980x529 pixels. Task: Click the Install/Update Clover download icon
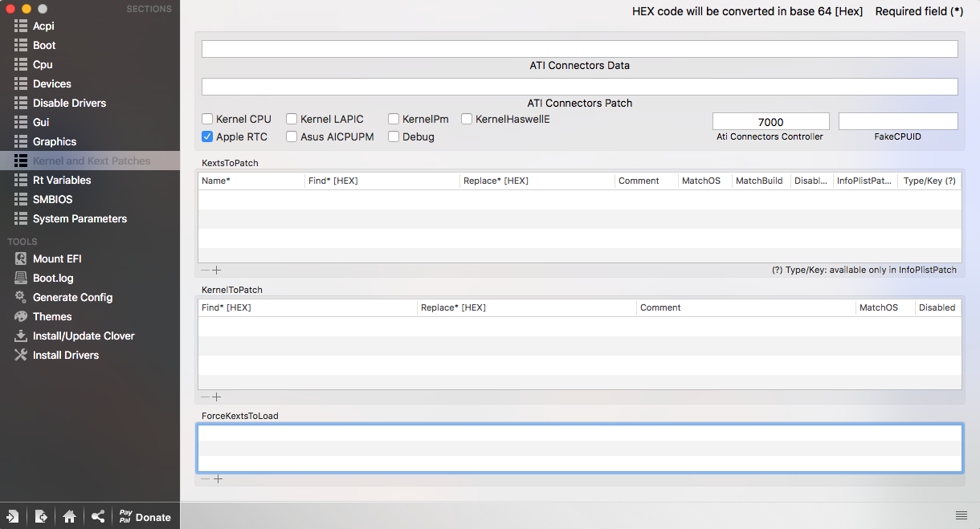[21, 336]
